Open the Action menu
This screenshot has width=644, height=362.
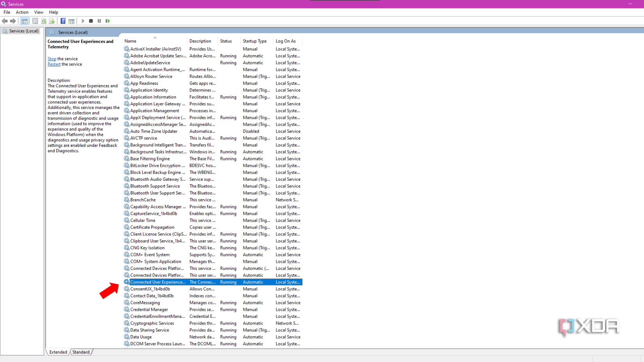22,12
